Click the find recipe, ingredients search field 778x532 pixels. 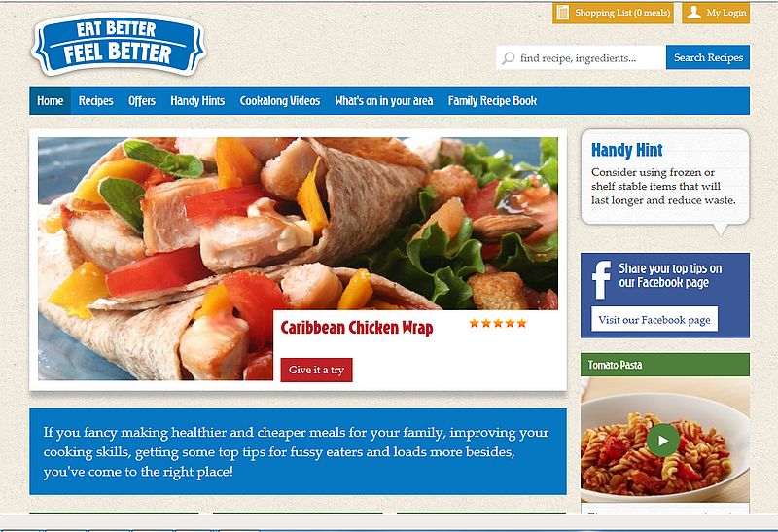[x=581, y=57]
